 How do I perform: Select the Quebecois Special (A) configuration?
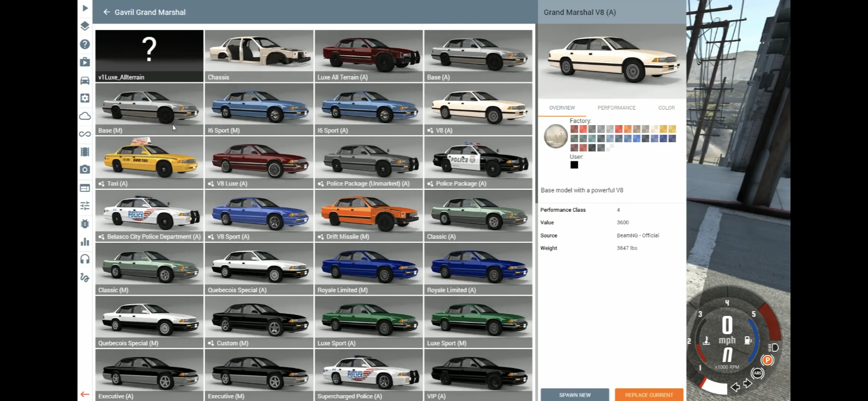coord(259,268)
